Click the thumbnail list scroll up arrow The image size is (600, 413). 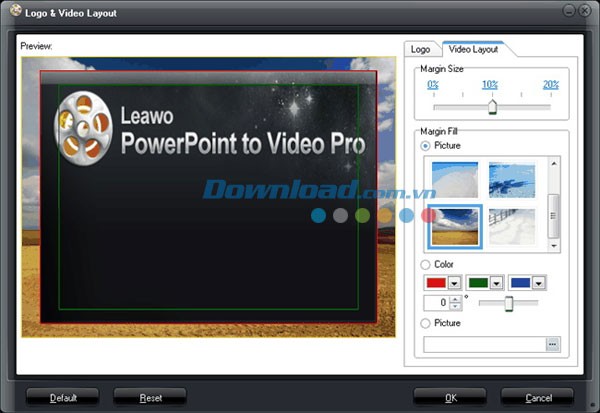(x=554, y=163)
